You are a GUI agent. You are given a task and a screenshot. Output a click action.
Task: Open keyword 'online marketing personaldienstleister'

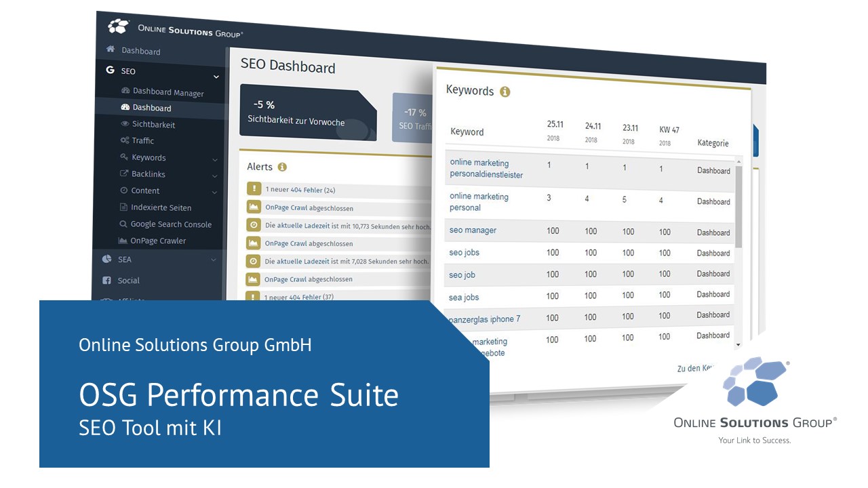tap(486, 169)
